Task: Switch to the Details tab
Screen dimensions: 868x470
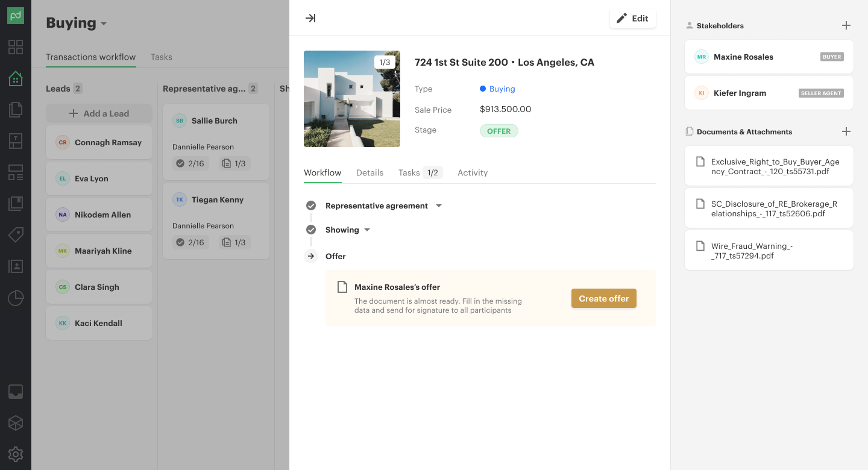Action: pos(370,172)
